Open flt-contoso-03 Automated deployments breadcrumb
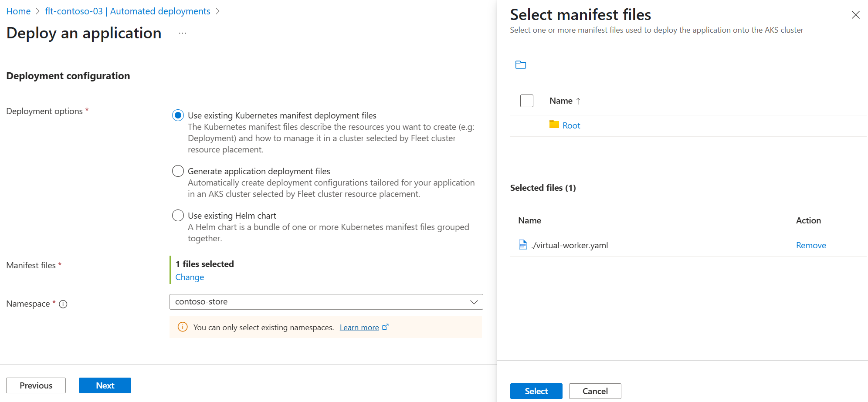Screen dimensions: 868x402 (x=127, y=11)
